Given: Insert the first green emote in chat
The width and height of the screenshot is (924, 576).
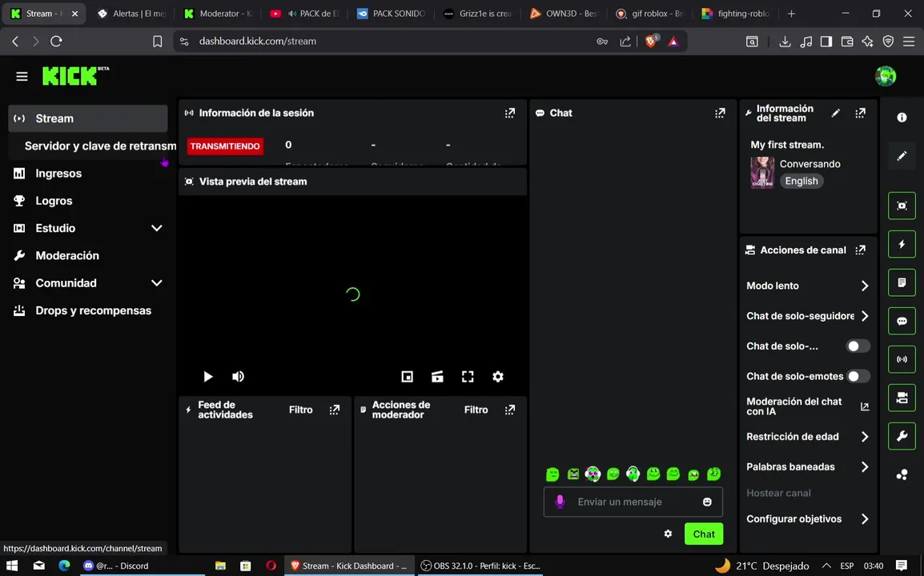Looking at the screenshot, I should click(x=552, y=474).
